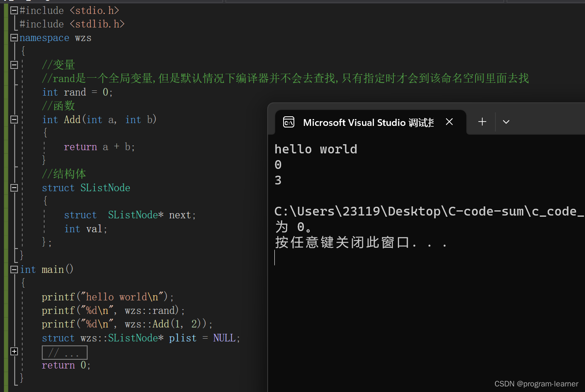Collapse the #include block fold marker
585x392 pixels.
[x=14, y=11]
